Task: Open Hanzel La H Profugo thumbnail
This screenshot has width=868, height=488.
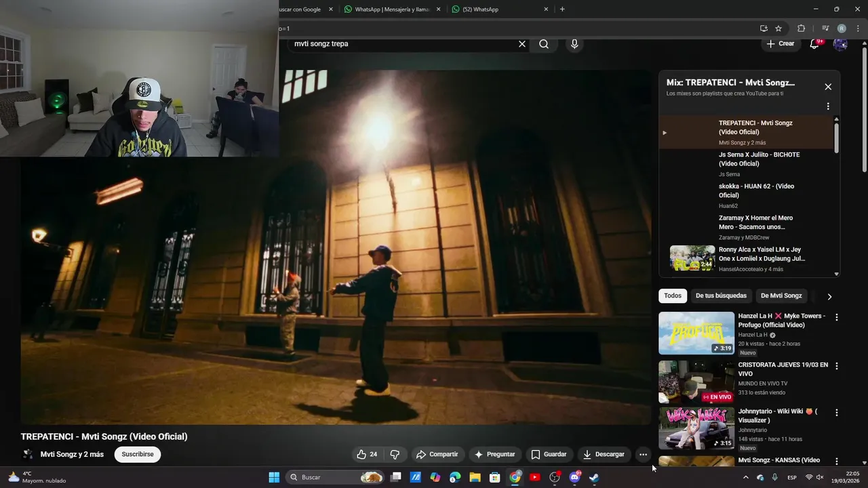Action: [x=696, y=333]
